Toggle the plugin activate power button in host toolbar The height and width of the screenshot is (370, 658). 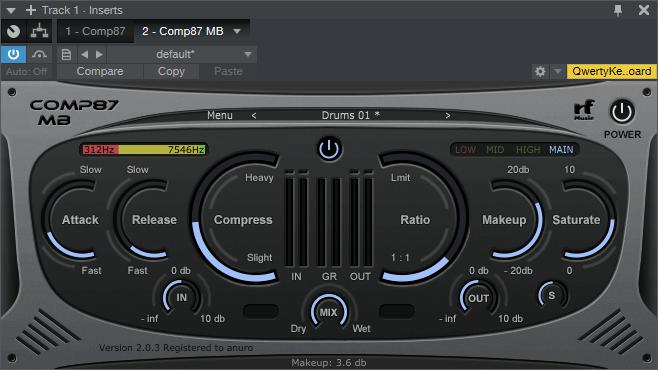point(13,54)
